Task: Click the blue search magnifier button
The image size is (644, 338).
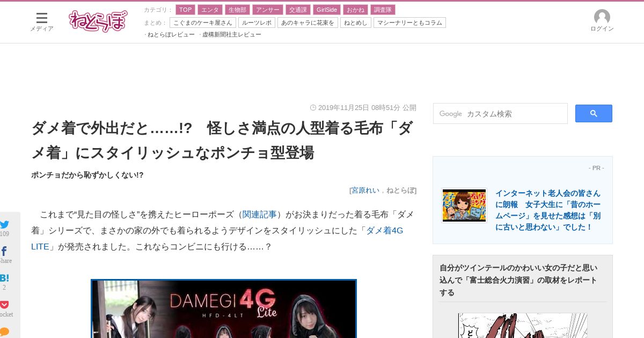Action: (x=594, y=113)
